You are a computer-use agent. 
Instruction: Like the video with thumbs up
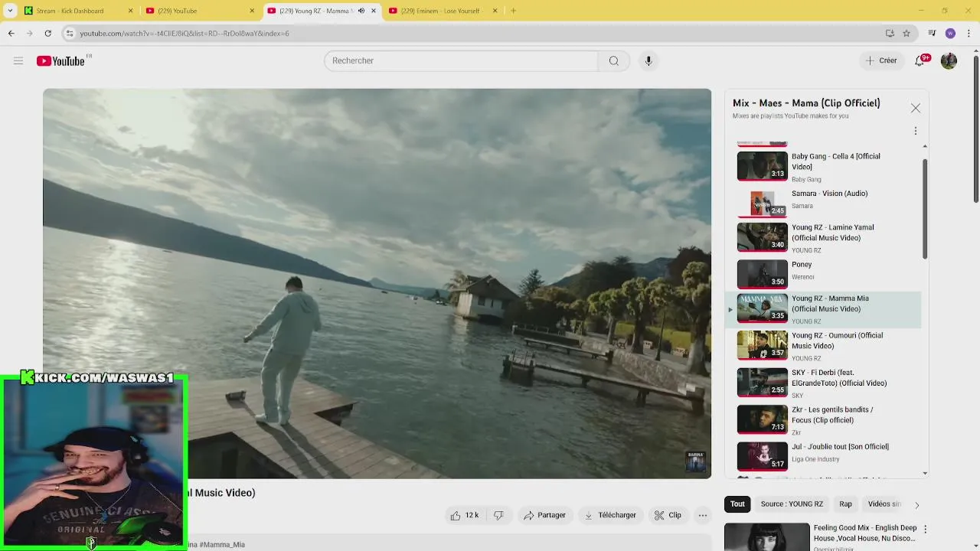[465, 515]
